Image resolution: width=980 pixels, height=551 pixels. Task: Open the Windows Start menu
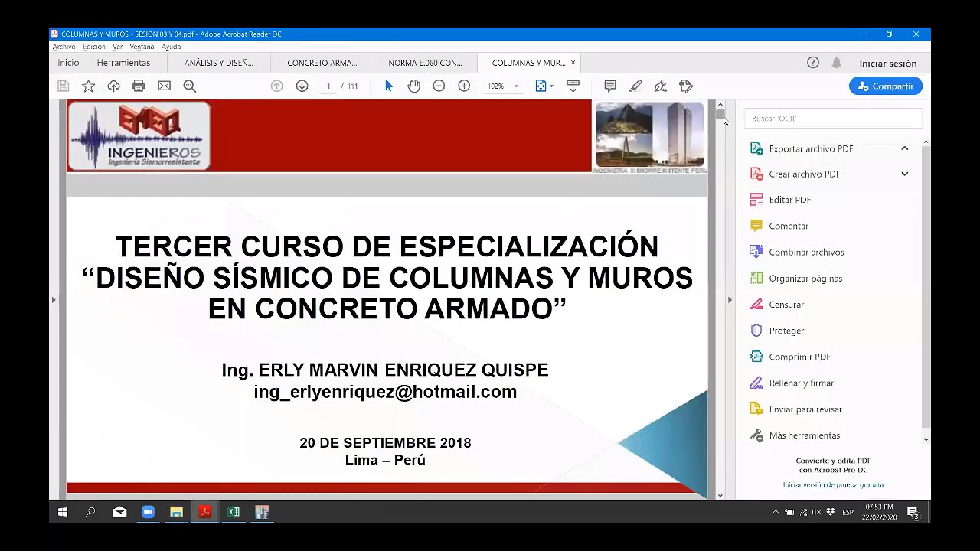tap(63, 512)
